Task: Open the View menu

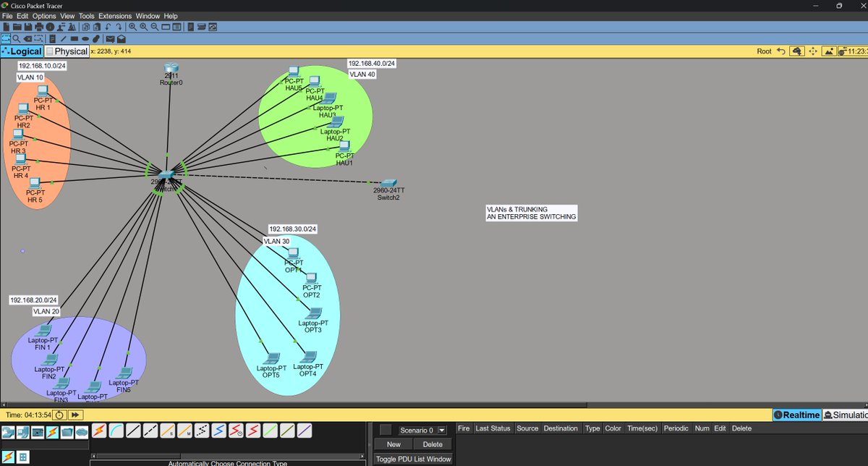Action: (x=67, y=16)
